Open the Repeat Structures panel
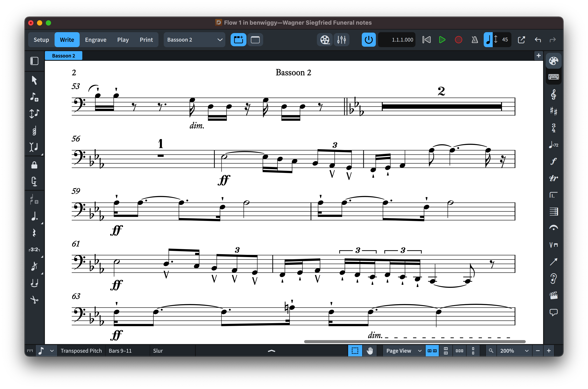 [x=553, y=195]
